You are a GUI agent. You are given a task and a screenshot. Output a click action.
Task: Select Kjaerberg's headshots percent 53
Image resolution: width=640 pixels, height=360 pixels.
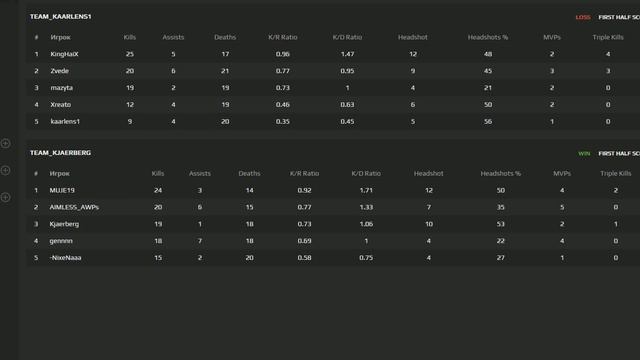click(x=500, y=224)
